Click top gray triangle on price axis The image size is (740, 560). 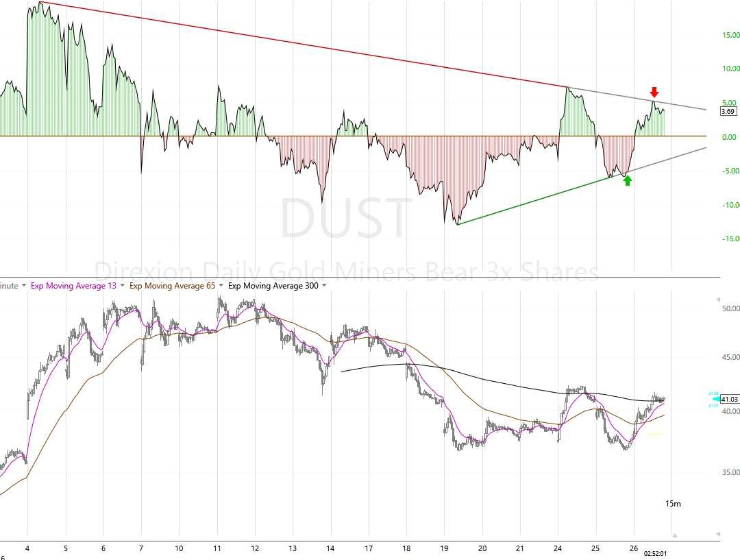(x=717, y=300)
